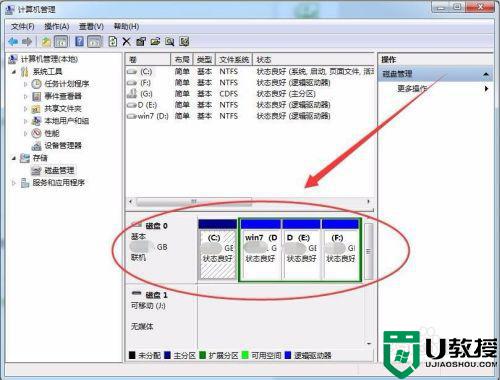Image resolution: width=500 pixels, height=380 pixels.
Task: Click the last disk settings toolbar icon
Action: [x=184, y=42]
